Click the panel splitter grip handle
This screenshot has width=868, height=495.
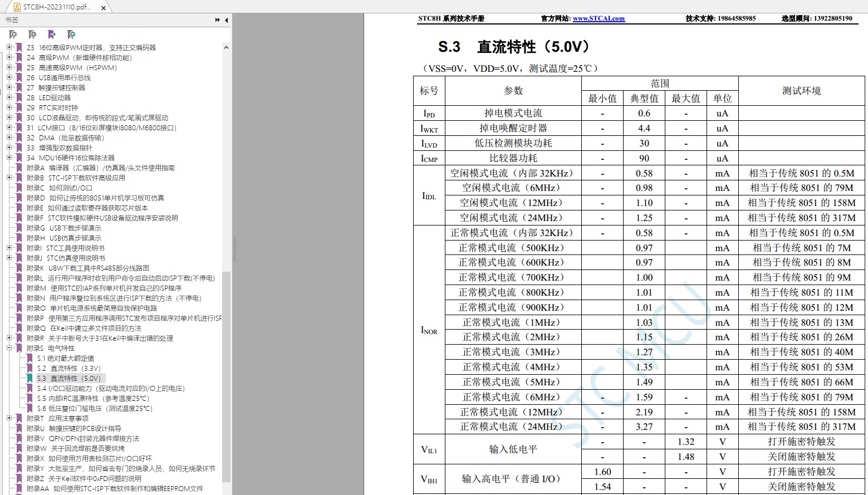pyautogui.click(x=234, y=249)
